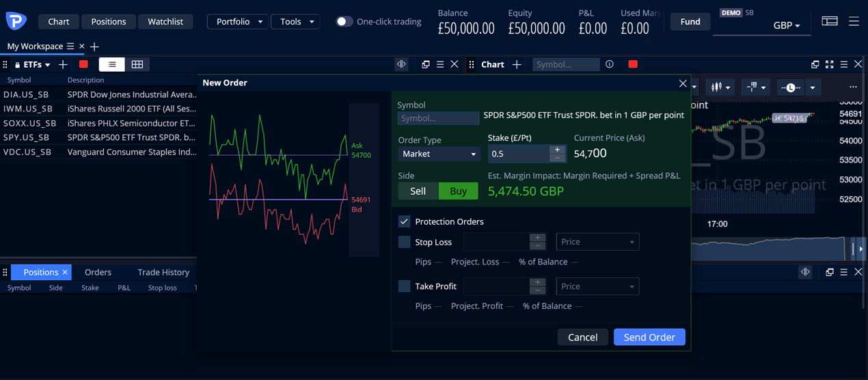Click the red link-group square in ETFs panel
The width and height of the screenshot is (868, 380).
tap(83, 64)
